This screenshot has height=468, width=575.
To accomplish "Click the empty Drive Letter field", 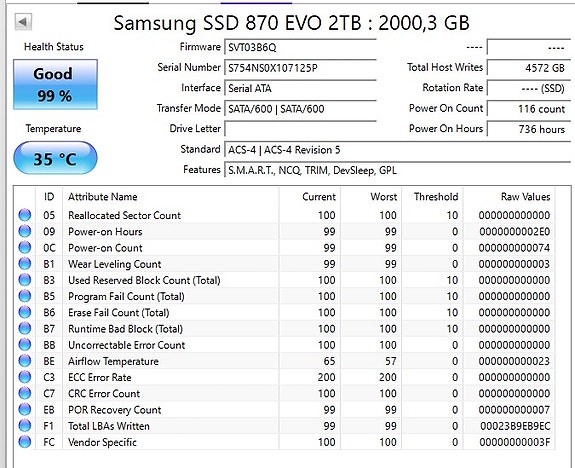I will [300, 129].
